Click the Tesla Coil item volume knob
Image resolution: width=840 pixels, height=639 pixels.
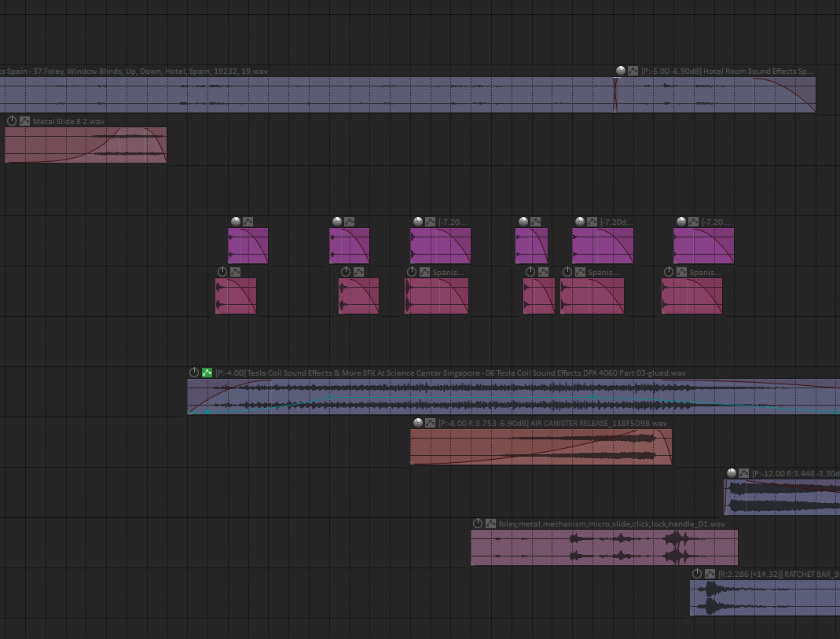click(194, 372)
